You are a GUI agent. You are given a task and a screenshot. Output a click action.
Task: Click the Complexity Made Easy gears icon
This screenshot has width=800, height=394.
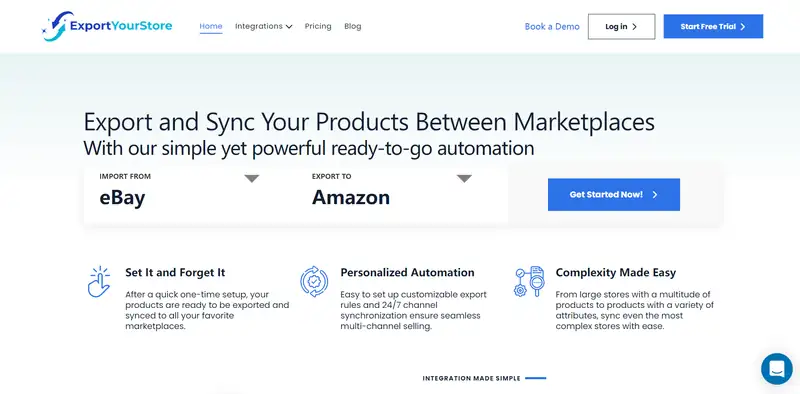pos(529,281)
